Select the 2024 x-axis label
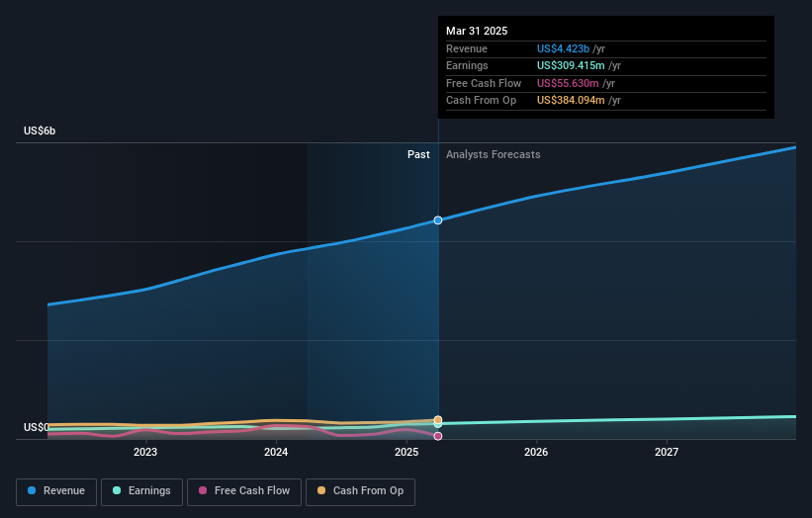The width and height of the screenshot is (812, 518). tap(276, 452)
